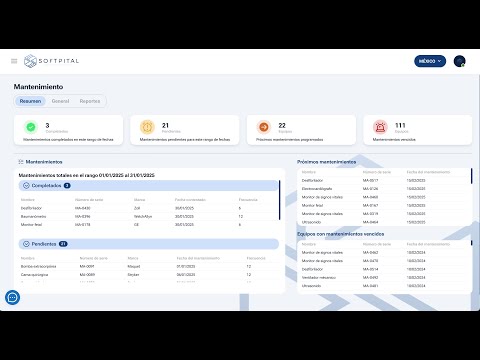Click the orange upcoming arrow icon

click(x=264, y=127)
